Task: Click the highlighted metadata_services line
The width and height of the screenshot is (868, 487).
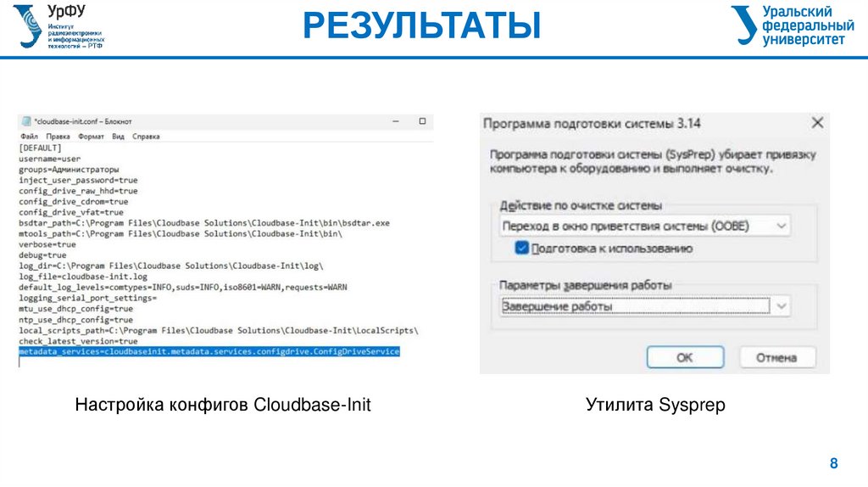Action: (209, 351)
